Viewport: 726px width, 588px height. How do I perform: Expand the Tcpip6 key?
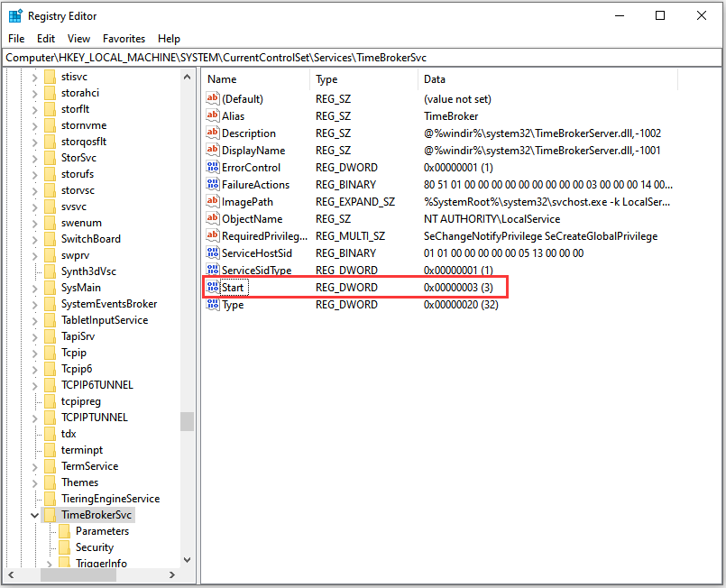tap(35, 369)
